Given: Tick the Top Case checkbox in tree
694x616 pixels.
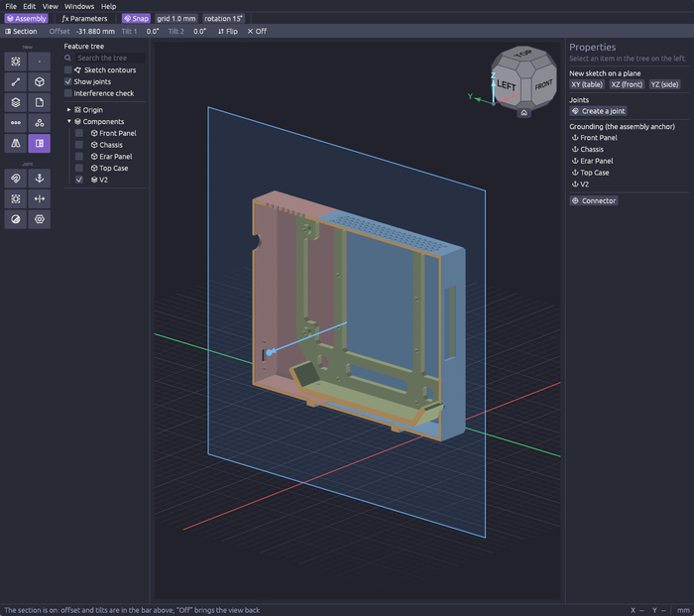Looking at the screenshot, I should (x=79, y=169).
